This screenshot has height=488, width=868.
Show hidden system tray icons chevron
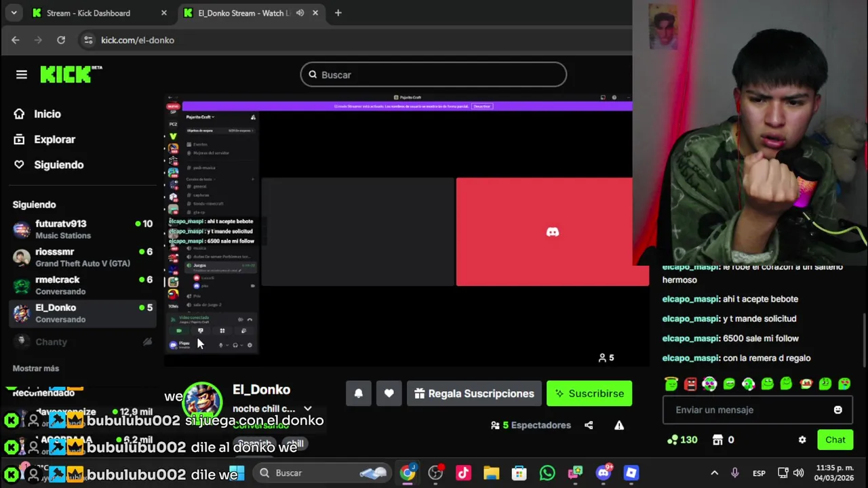(x=714, y=473)
